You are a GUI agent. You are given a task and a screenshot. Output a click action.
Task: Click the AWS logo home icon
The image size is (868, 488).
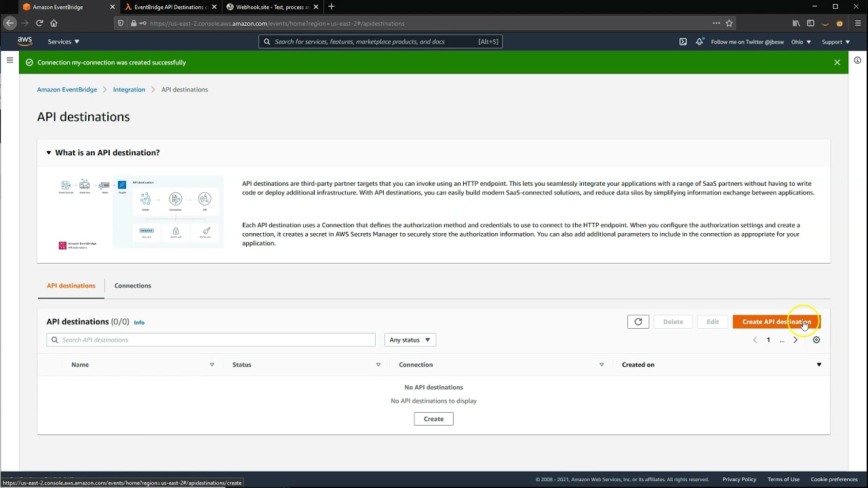(25, 41)
